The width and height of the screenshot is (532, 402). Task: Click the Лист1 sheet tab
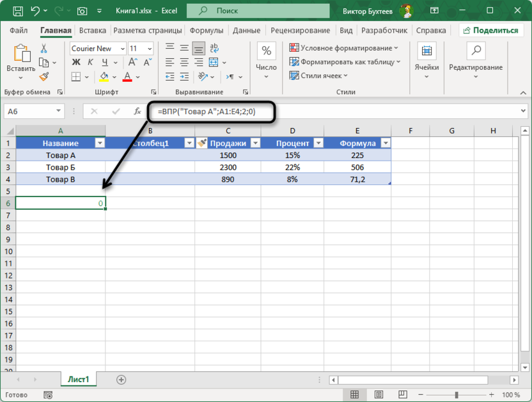(x=78, y=379)
